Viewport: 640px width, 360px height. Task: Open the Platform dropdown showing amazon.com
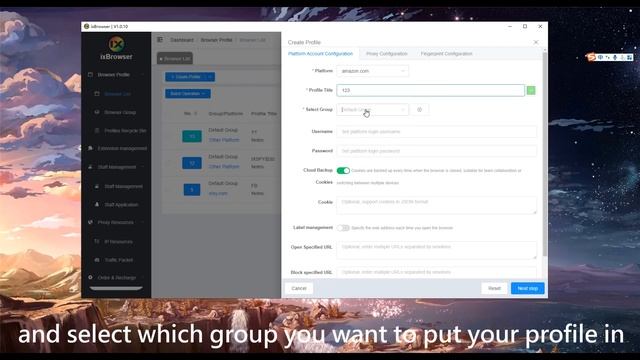[x=372, y=71]
